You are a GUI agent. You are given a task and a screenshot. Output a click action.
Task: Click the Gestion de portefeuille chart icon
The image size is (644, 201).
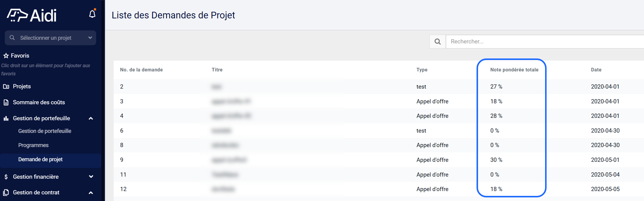(6, 118)
